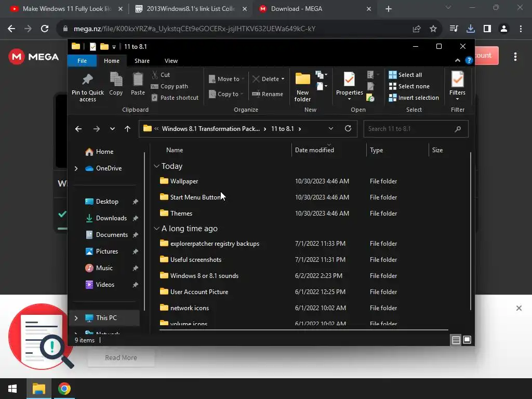The width and height of the screenshot is (532, 399).
Task: Sort by Date modified column
Action: (314, 150)
